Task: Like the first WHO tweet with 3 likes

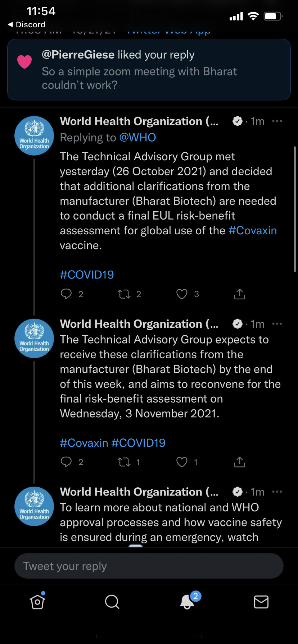Action: tap(182, 294)
